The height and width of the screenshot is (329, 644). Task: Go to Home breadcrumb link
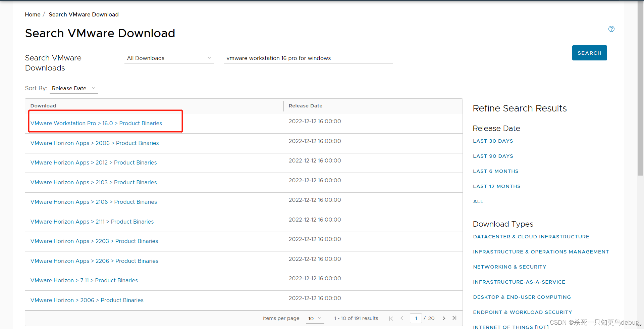(33, 14)
